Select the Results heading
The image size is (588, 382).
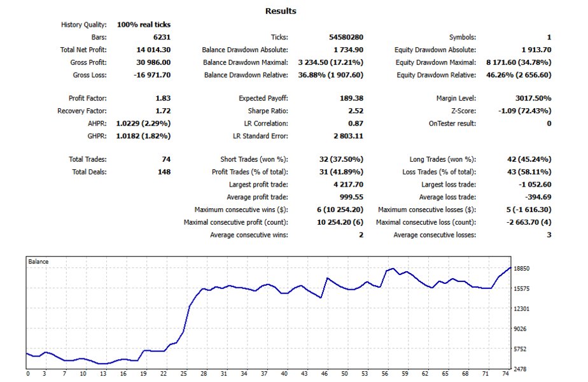click(281, 11)
